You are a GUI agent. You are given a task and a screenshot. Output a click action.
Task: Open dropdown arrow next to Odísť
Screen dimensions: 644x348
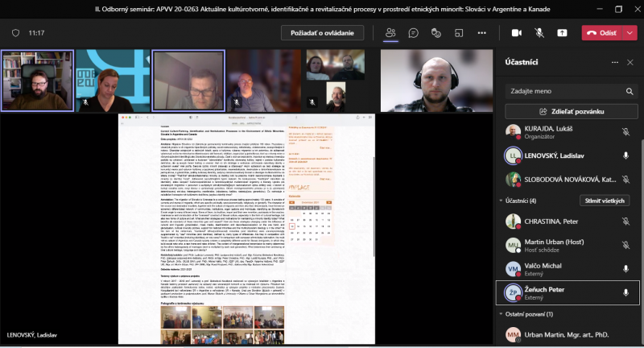(x=630, y=33)
